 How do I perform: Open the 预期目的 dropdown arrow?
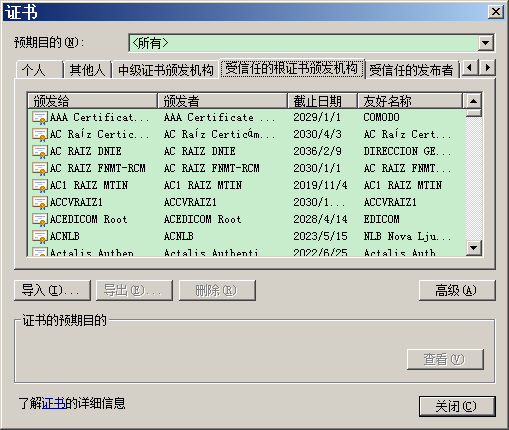point(485,43)
